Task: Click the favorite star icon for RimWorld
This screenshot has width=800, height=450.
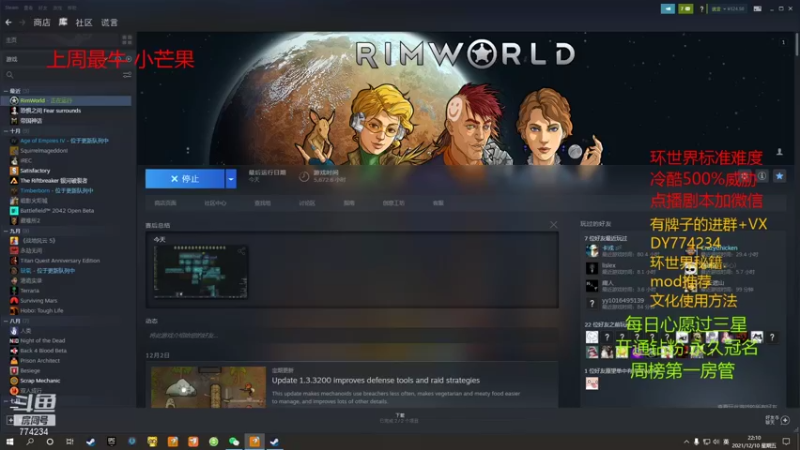Action: coord(780,176)
